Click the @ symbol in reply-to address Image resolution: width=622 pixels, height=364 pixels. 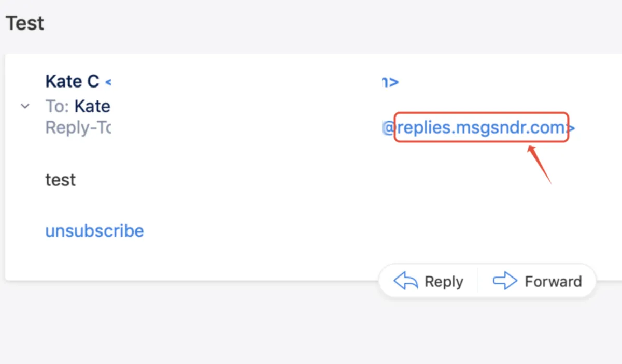pyautogui.click(x=389, y=127)
